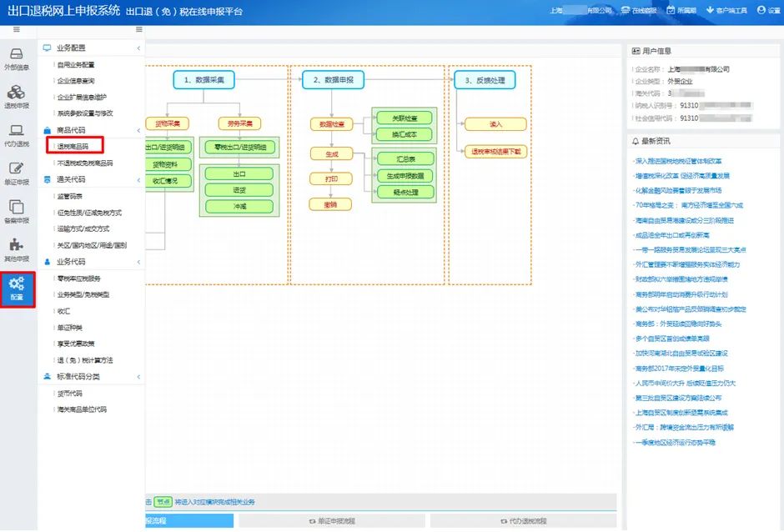Image resolution: width=784 pixels, height=532 pixels.
Task: Open 监管码表 menu item
Action: click(x=69, y=196)
